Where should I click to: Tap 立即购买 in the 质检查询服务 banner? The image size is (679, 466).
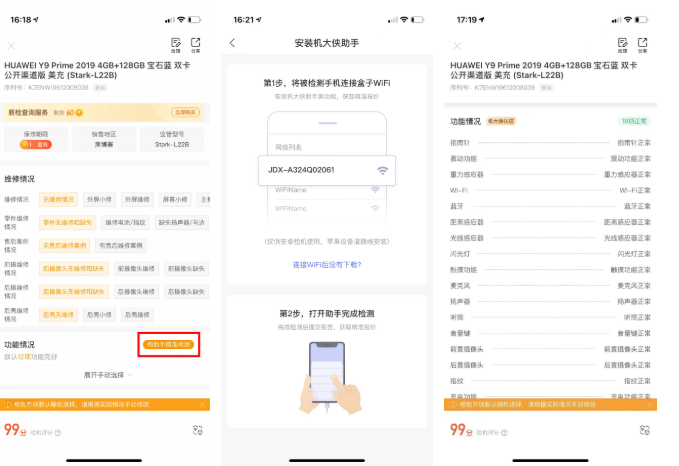[x=185, y=112]
